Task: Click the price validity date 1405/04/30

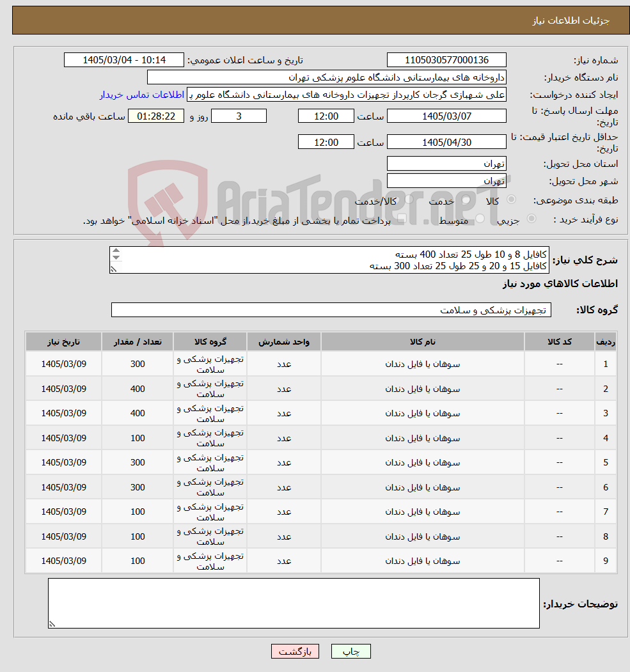Action: (446, 142)
